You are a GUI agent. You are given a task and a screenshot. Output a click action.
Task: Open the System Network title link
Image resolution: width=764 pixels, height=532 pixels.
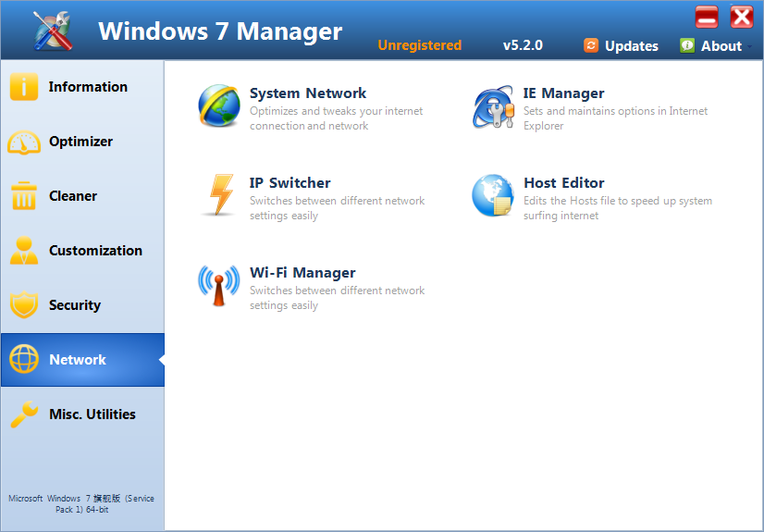pos(308,93)
